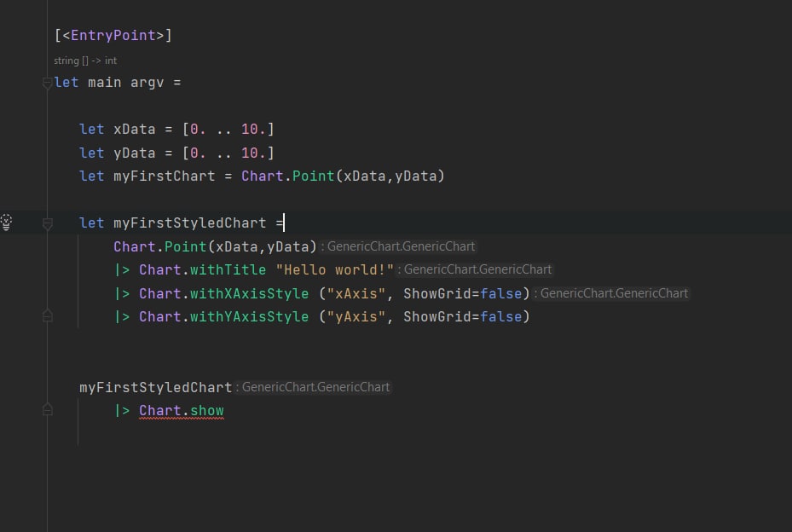Click the EntryPoint attribute text
The image size is (792, 532).
tap(113, 35)
